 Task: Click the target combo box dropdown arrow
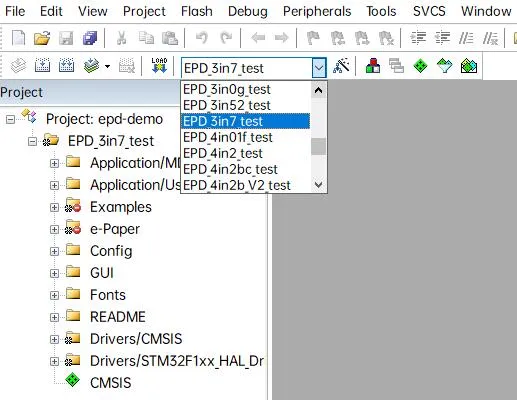click(319, 68)
